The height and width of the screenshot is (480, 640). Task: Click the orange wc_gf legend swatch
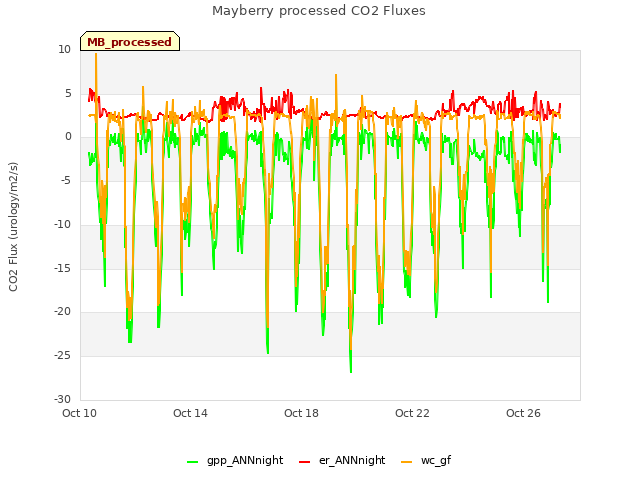pos(407,462)
